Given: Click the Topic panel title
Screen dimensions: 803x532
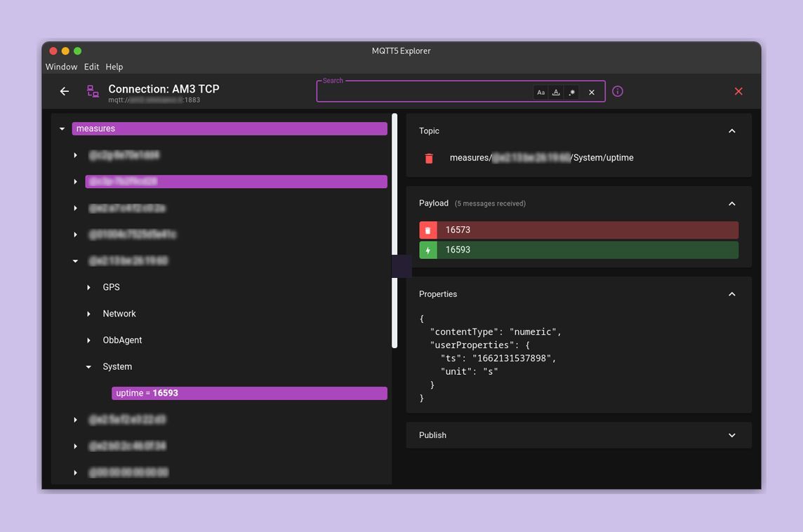Looking at the screenshot, I should point(429,131).
